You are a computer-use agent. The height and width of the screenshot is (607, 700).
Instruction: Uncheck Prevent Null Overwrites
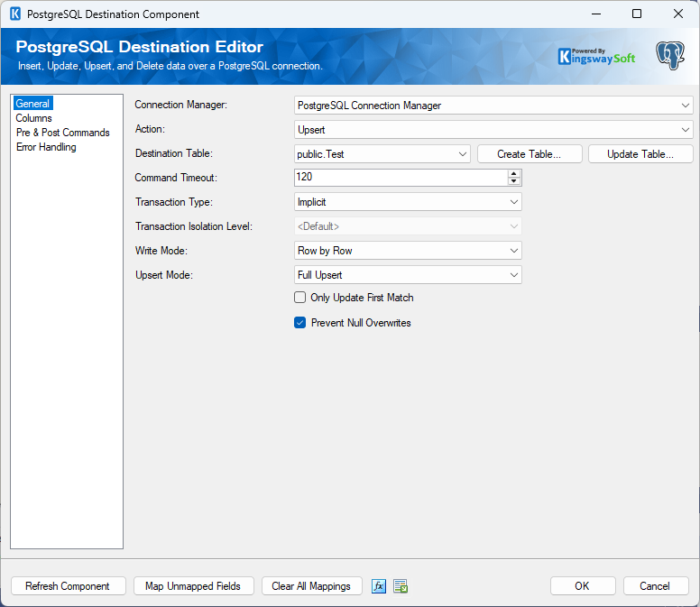(300, 323)
